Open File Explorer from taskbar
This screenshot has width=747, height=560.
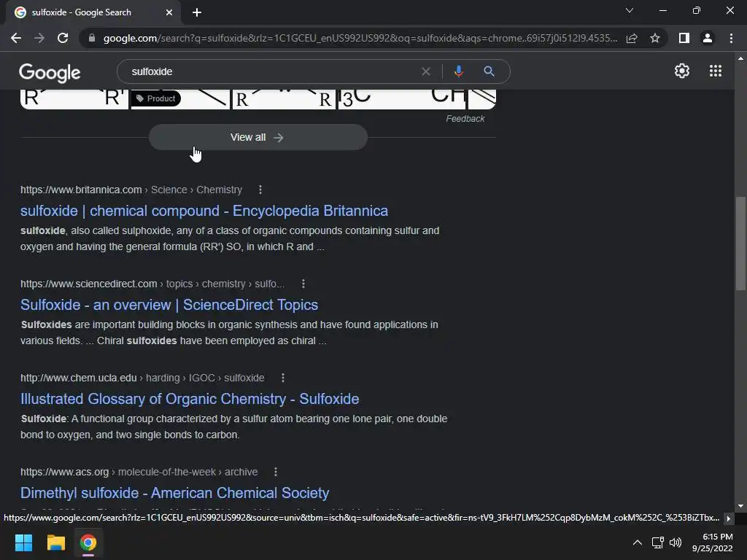tap(55, 542)
